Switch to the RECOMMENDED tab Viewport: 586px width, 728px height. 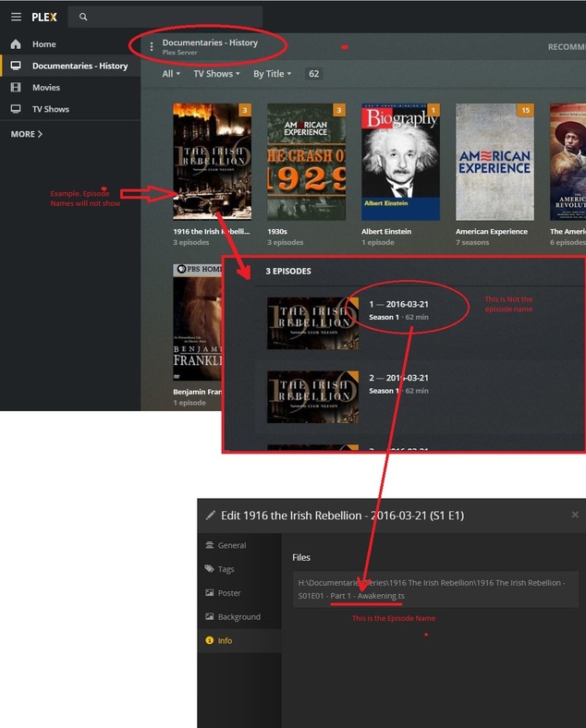point(567,47)
